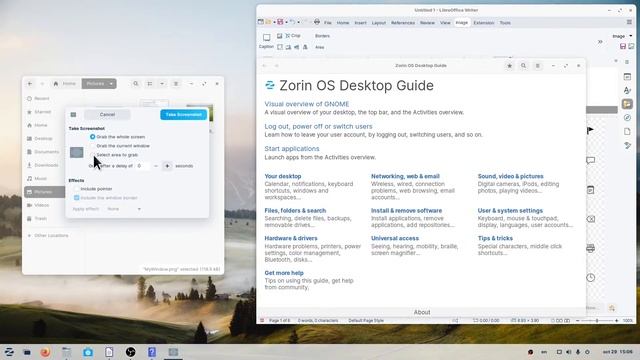This screenshot has height=360, width=640.
Task: Click the Crop tool in Writer
Action: click(293, 36)
